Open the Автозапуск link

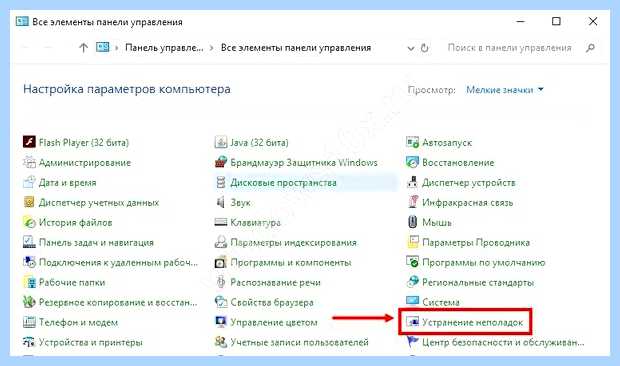coord(447,142)
